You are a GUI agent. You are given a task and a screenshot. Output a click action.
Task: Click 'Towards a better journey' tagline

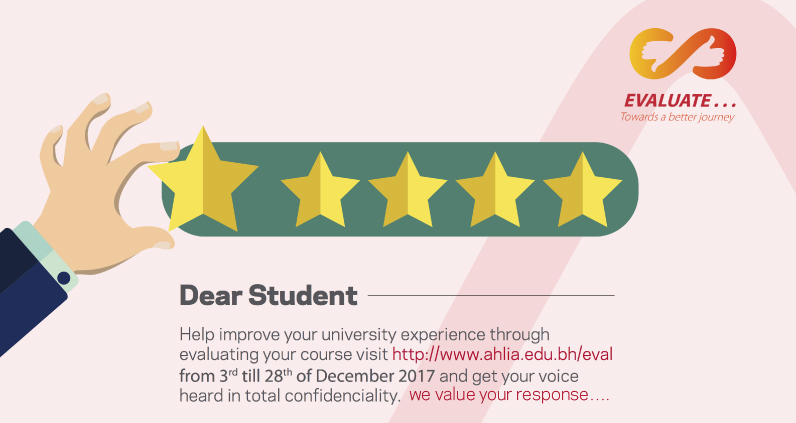click(677, 117)
